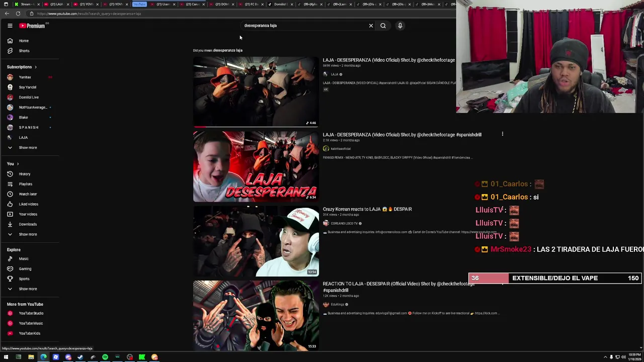Open thumbnail of LAJA DESESPERANZA official video
This screenshot has height=362, width=644.
pyautogui.click(x=256, y=92)
